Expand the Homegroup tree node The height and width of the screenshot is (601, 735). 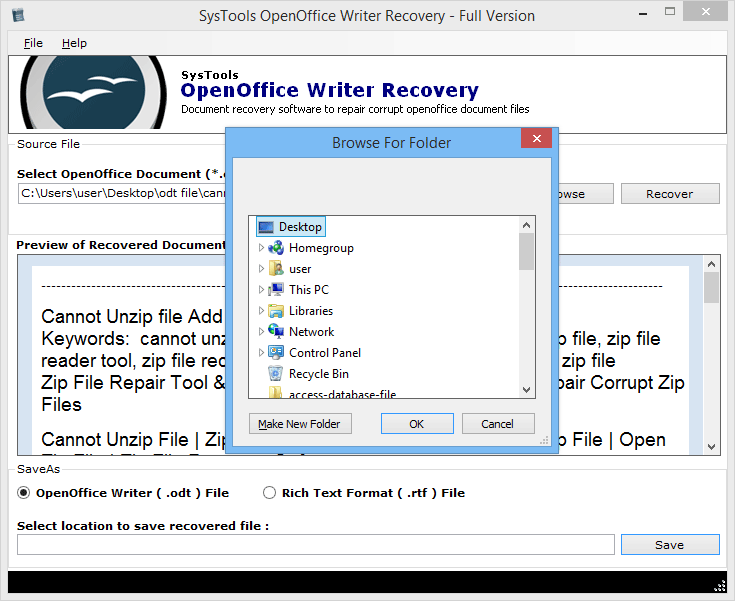[x=261, y=248]
